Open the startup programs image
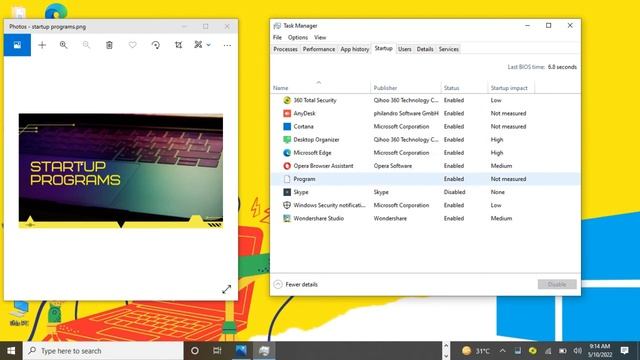Viewport: 640px width, 360px height. click(x=121, y=171)
